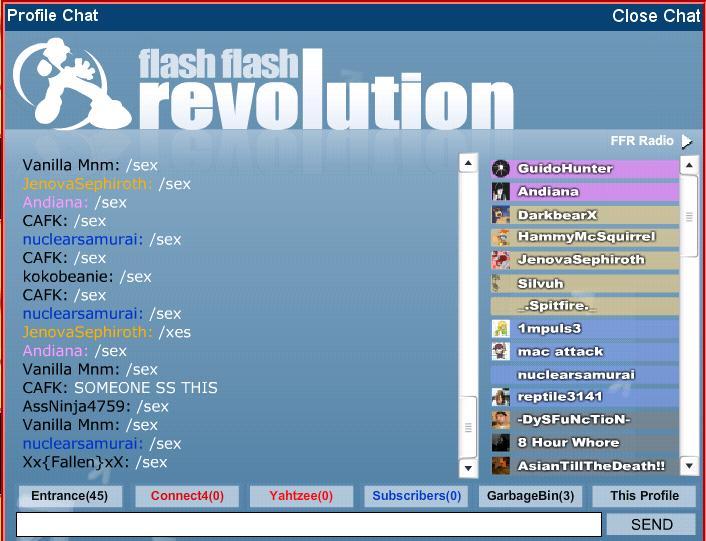The width and height of the screenshot is (706, 541).
Task: Select the This Profile tab
Action: click(644, 496)
